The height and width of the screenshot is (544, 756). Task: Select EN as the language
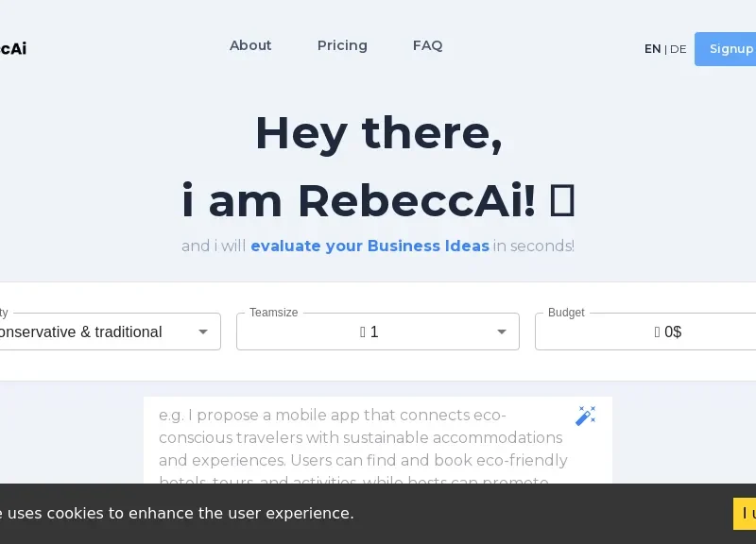(x=652, y=48)
